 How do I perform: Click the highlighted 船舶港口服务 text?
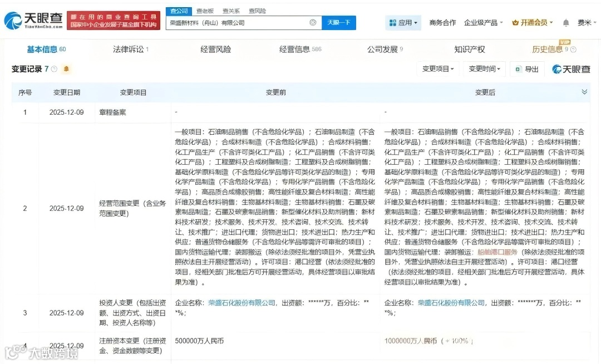tap(497, 252)
